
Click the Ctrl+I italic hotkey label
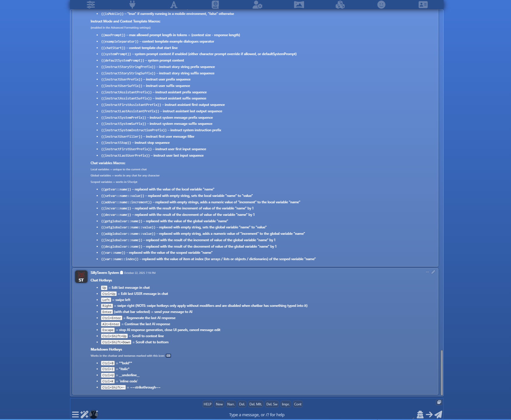pos(108,369)
